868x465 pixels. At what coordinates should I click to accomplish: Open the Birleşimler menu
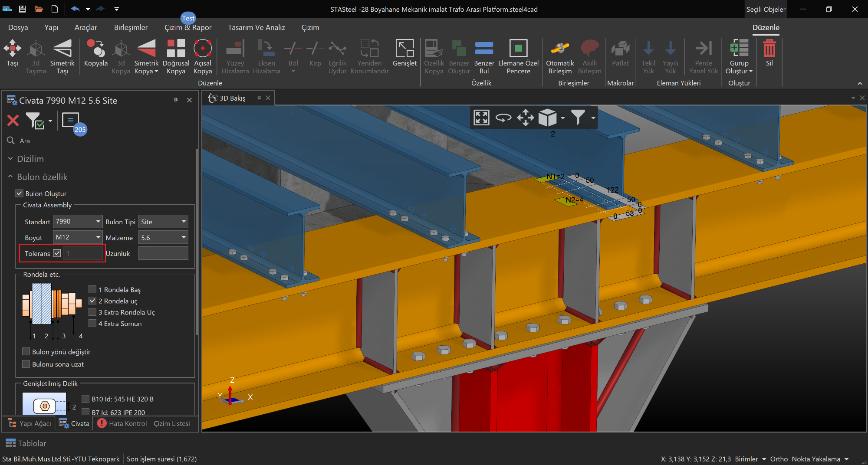point(131,27)
